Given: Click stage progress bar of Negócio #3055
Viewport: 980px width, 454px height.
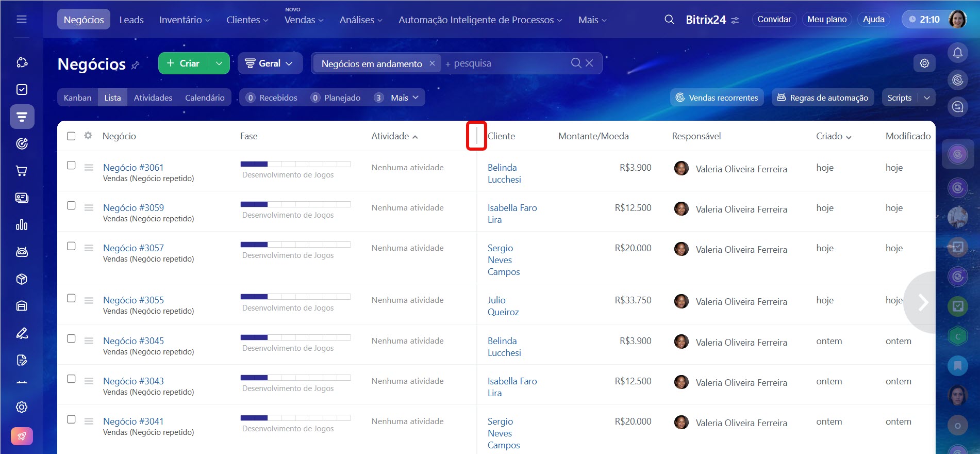Looking at the screenshot, I should tap(295, 297).
